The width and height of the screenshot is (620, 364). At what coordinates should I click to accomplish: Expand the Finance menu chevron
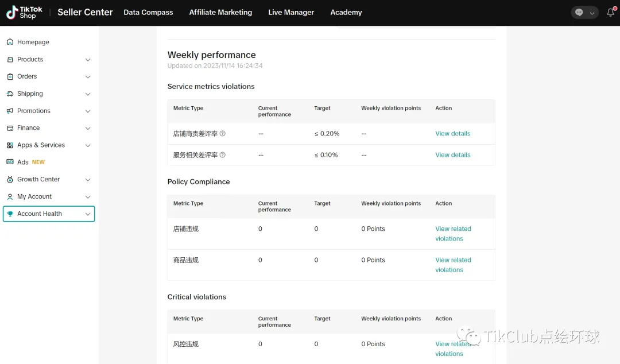[88, 128]
